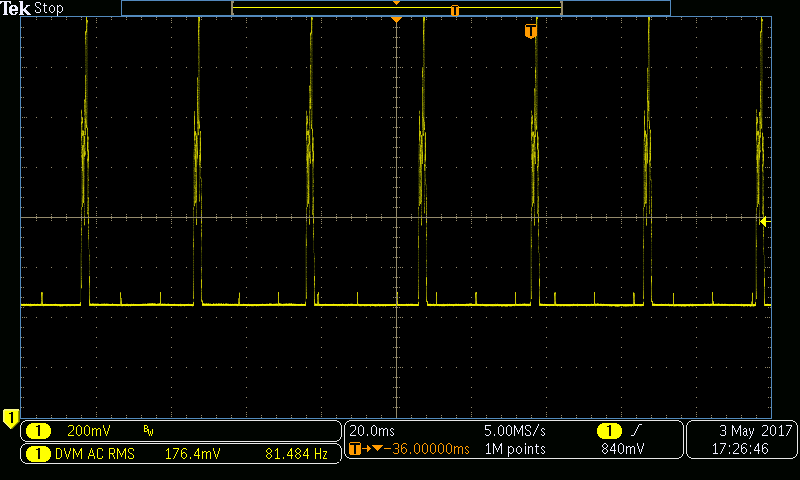Screen dimensions: 800x480
Task: Click the bandwidth limit Bw indicator
Action: coord(148,432)
